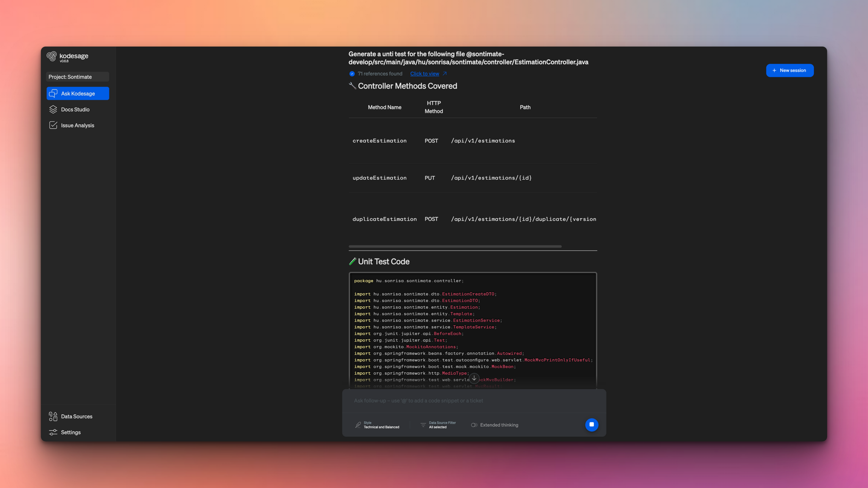Open the Project: Sontimate selector
868x488 pixels.
[78, 77]
